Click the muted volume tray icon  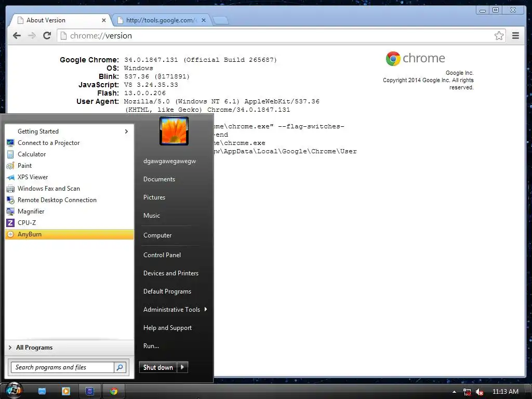click(x=479, y=392)
